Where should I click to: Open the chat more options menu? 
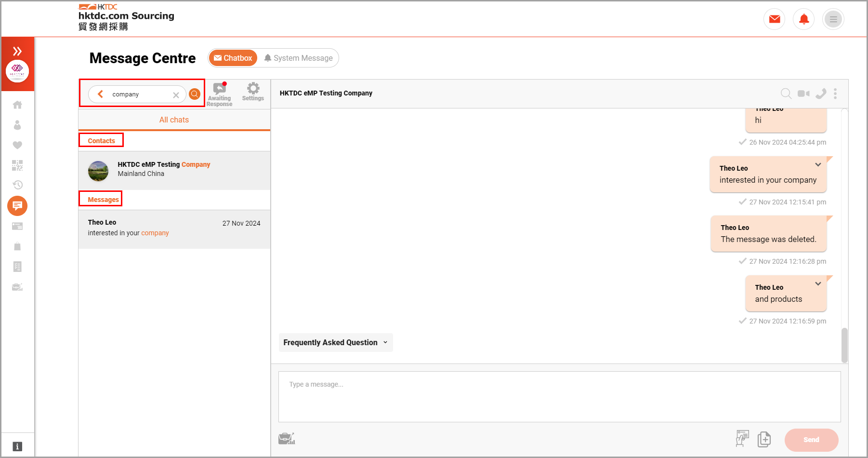[x=835, y=94]
